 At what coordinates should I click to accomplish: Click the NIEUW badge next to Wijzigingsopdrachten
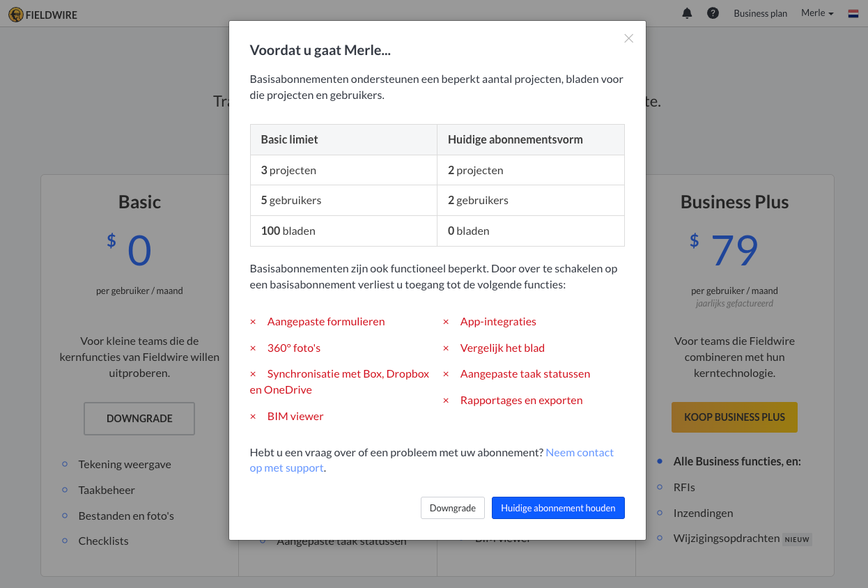click(797, 539)
